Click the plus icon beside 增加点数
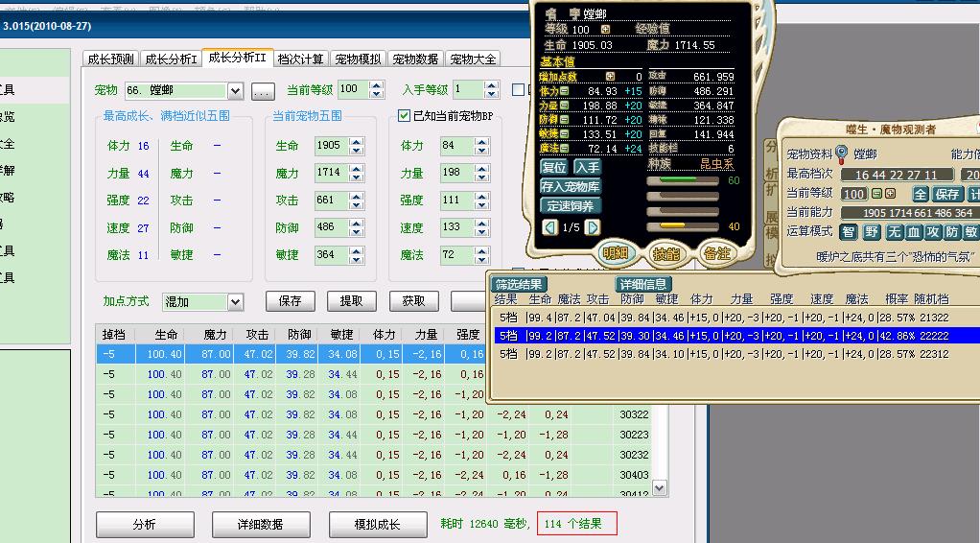The width and height of the screenshot is (980, 543). click(610, 77)
